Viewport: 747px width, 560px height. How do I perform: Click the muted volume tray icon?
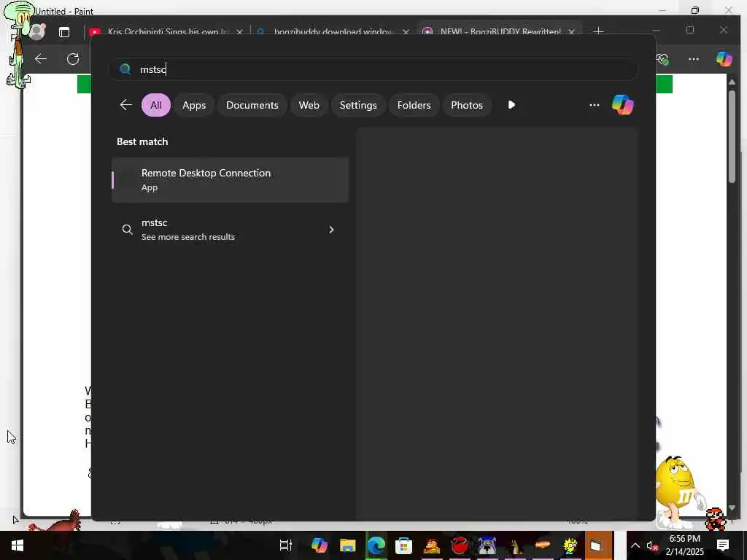click(652, 546)
